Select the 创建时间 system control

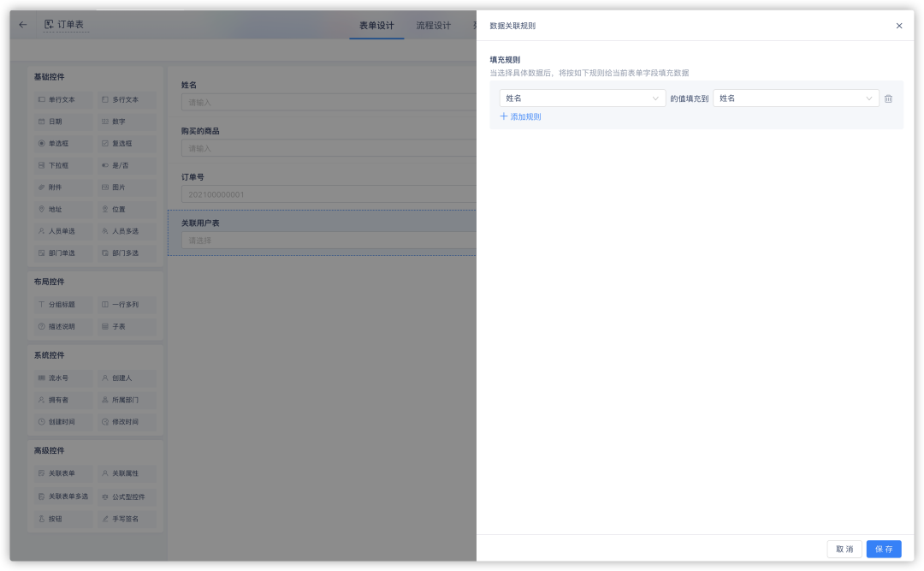tap(63, 422)
